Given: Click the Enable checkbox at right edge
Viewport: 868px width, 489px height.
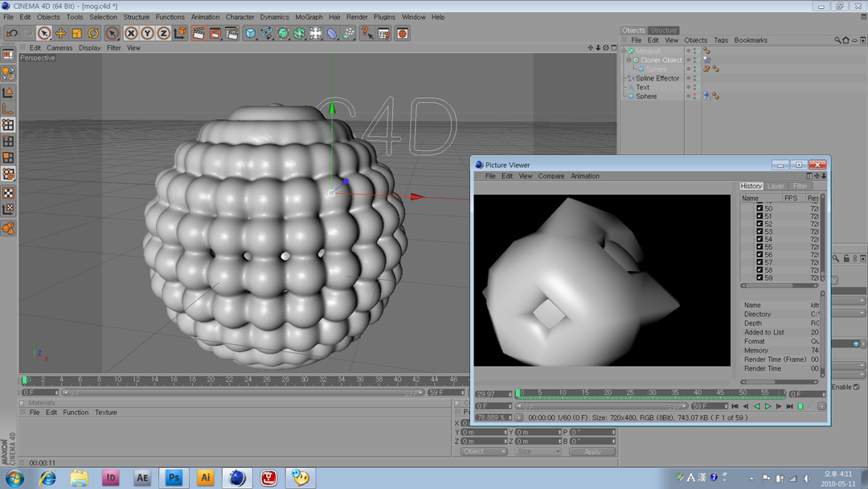Looking at the screenshot, I should pos(857,387).
